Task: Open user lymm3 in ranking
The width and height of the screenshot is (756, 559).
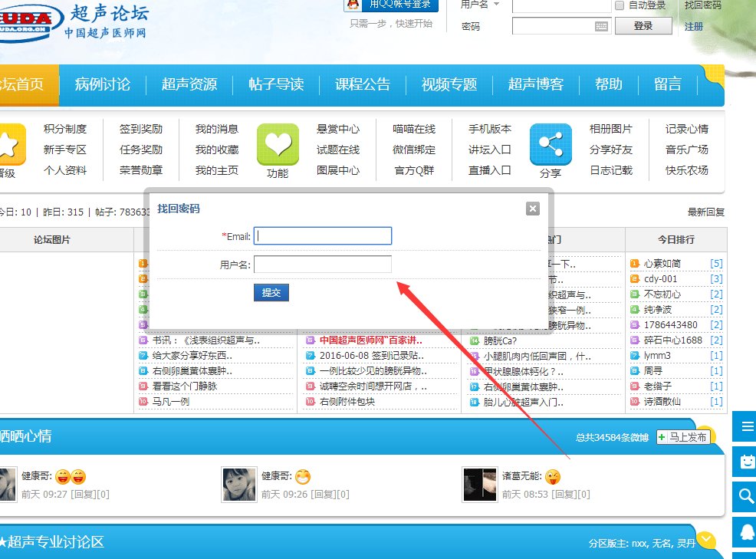Action: tap(657, 356)
